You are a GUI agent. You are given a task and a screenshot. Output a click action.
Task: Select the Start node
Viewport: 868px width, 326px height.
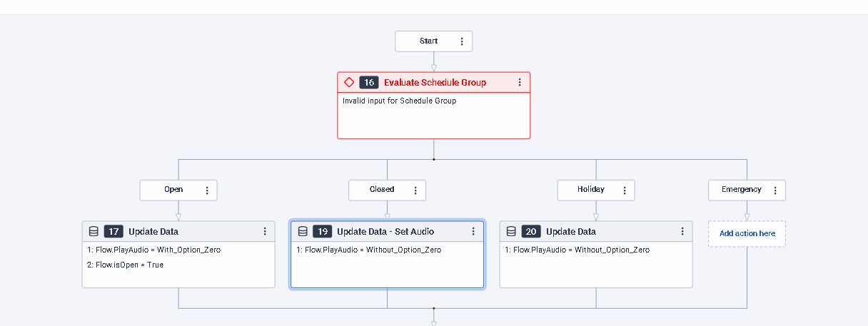tap(428, 41)
